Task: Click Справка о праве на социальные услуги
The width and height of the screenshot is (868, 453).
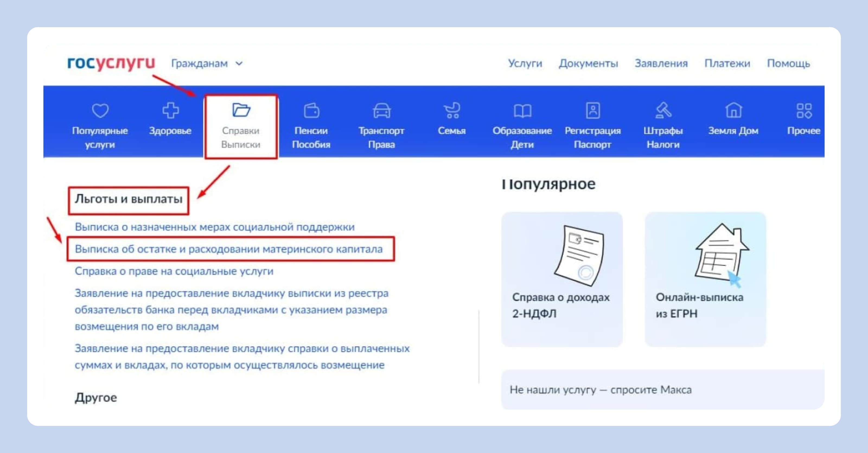Action: click(174, 271)
